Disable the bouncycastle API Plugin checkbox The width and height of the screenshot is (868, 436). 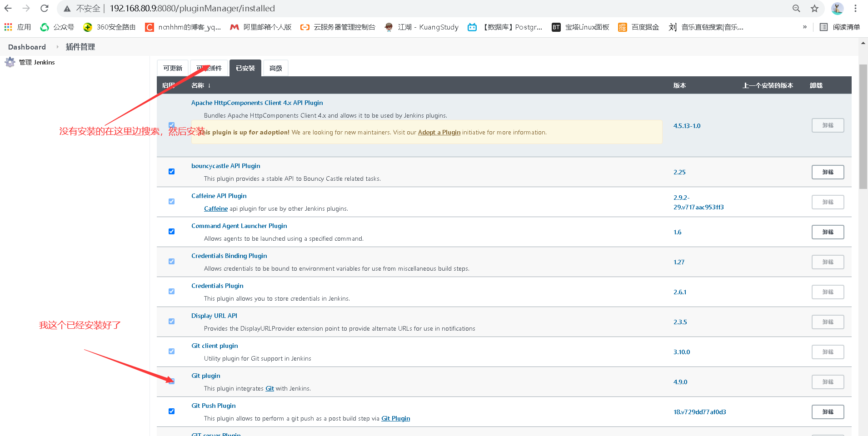171,171
